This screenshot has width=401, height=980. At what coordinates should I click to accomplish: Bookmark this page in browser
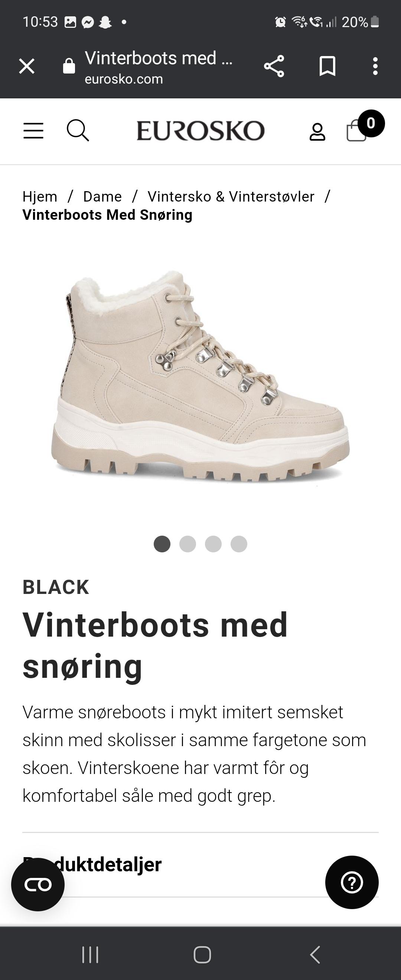pos(327,66)
